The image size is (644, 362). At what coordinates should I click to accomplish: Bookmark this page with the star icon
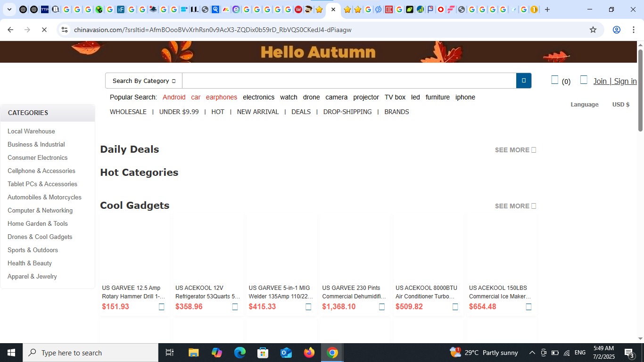[x=593, y=30]
